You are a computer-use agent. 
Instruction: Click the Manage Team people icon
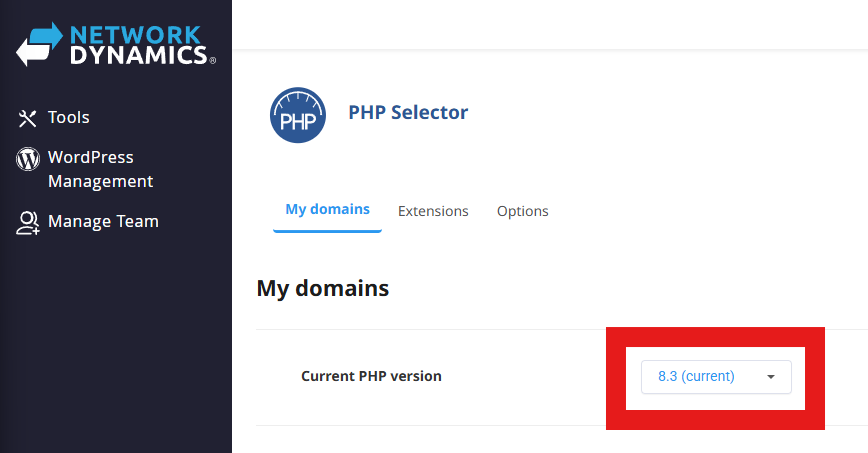[28, 222]
